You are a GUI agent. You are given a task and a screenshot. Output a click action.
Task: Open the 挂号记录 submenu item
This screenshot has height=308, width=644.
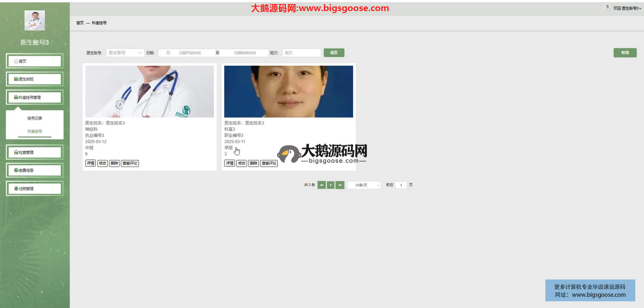[35, 118]
